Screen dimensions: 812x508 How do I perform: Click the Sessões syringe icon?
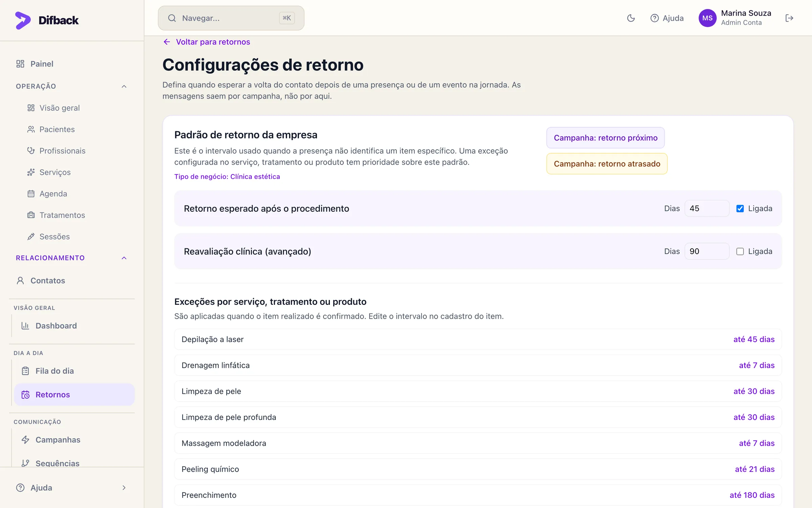coord(31,236)
